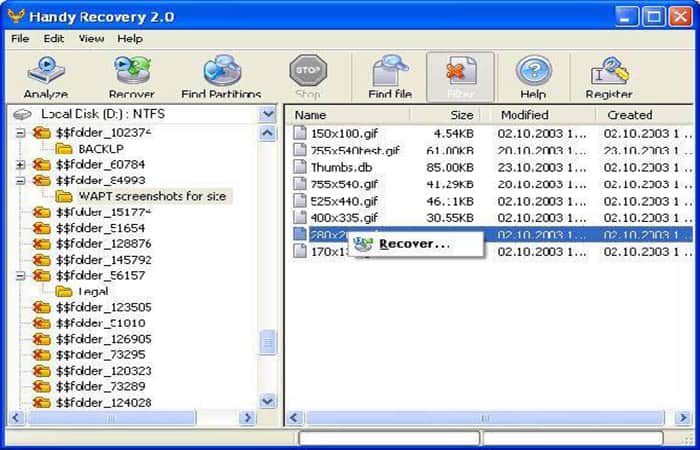
Task: Click the 4.54KB size value
Action: coord(454,133)
